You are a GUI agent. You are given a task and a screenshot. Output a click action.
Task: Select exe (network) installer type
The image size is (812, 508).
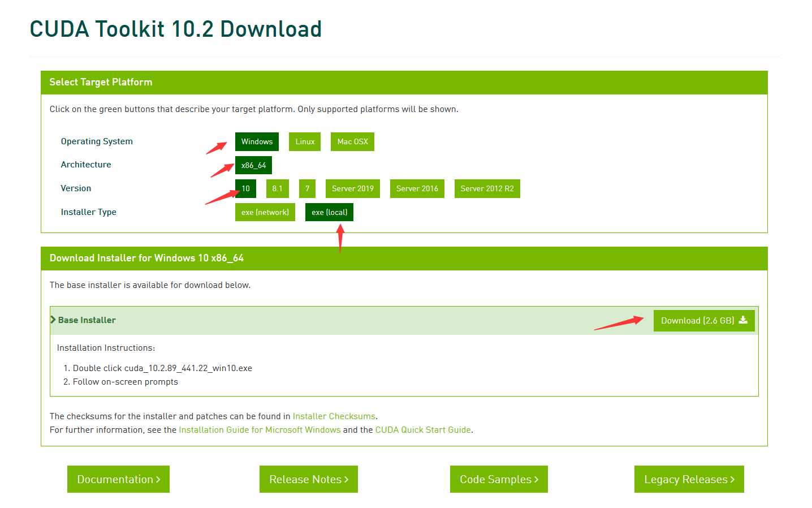point(265,212)
